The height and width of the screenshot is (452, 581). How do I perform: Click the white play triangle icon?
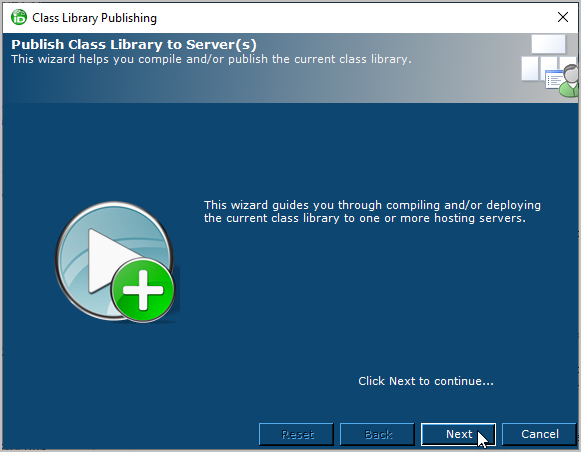pos(111,260)
